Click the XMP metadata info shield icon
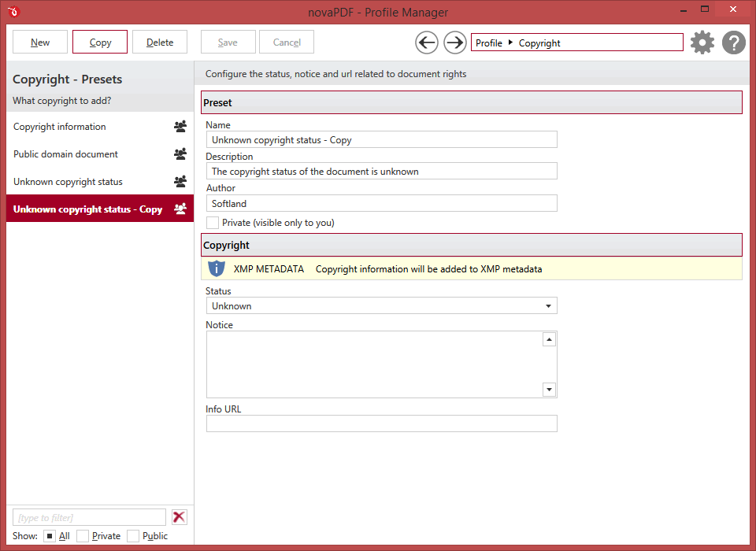Screen dimensions: 756x551 click(217, 268)
